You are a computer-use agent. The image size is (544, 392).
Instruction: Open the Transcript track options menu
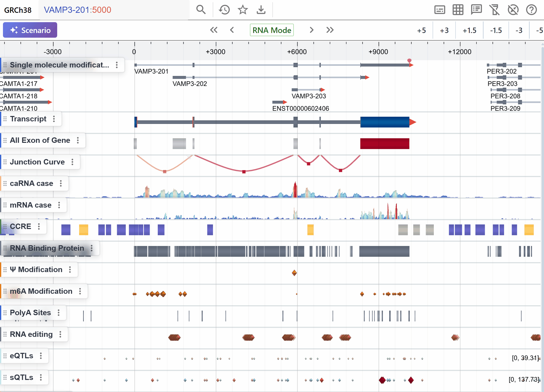54,119
